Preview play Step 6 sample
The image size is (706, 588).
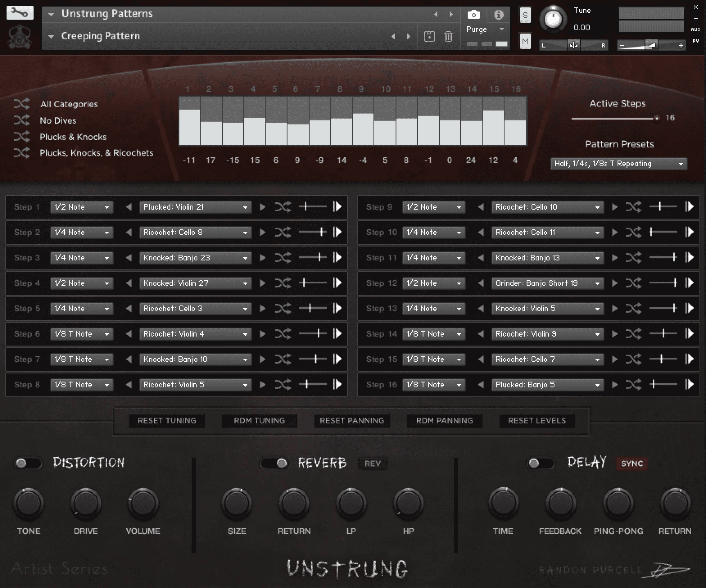(337, 334)
